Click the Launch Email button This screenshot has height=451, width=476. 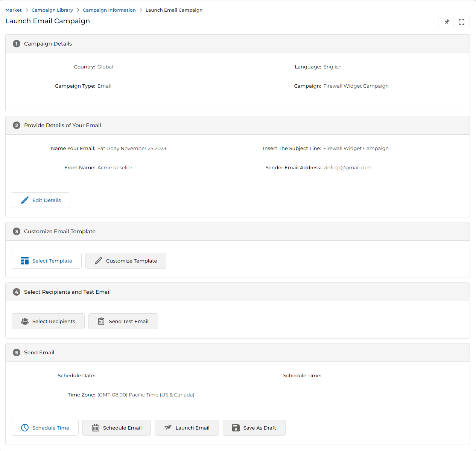[187, 428]
